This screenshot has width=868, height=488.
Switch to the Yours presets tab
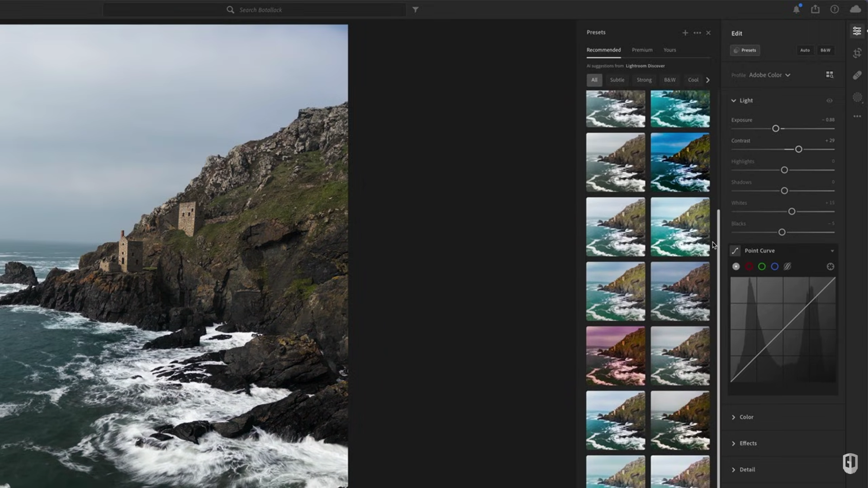(x=669, y=50)
